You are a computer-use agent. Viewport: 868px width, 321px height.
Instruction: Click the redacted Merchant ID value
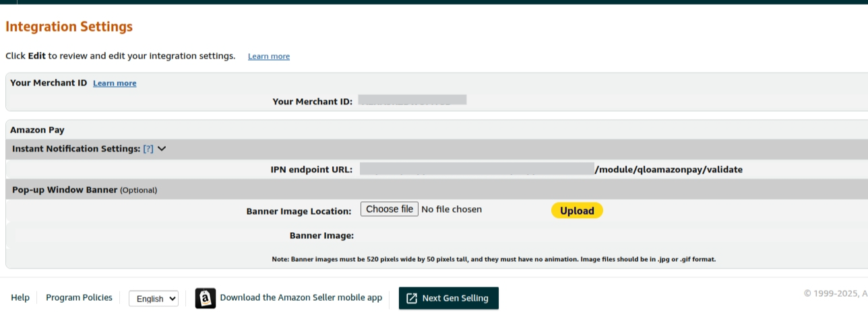[412, 100]
